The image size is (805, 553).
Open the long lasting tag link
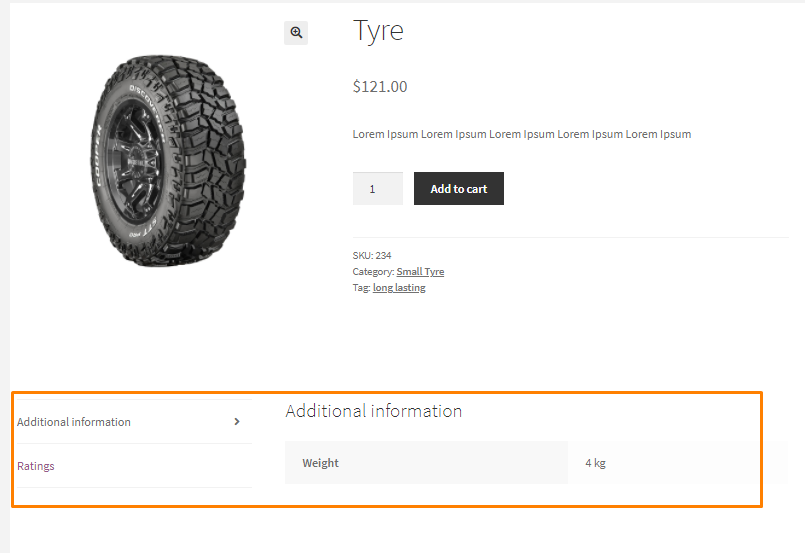pos(399,288)
